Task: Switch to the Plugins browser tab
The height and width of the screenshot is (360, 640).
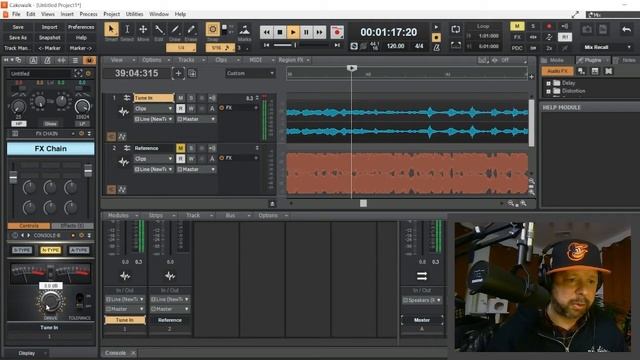Action: click(x=592, y=60)
